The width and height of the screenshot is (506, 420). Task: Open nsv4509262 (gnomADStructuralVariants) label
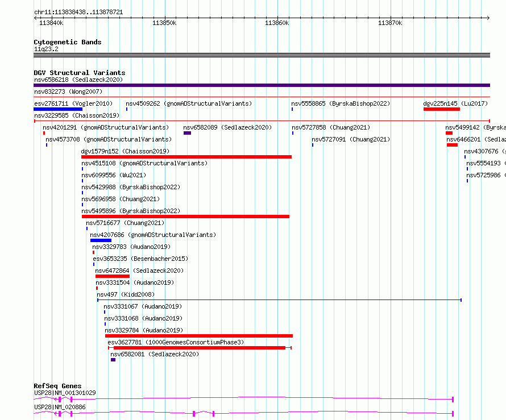(189, 103)
